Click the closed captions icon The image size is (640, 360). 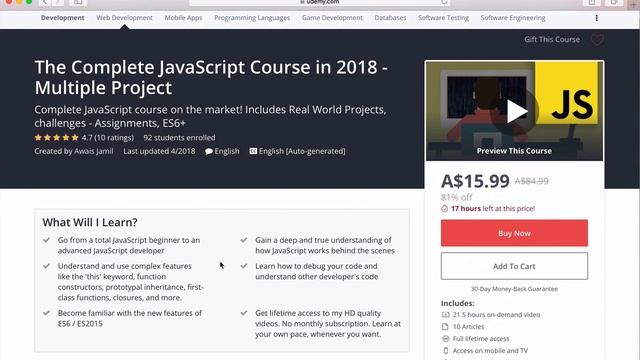pos(253,151)
